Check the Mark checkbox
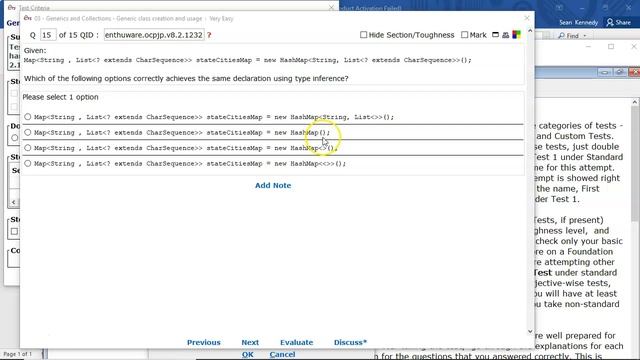 [464, 35]
